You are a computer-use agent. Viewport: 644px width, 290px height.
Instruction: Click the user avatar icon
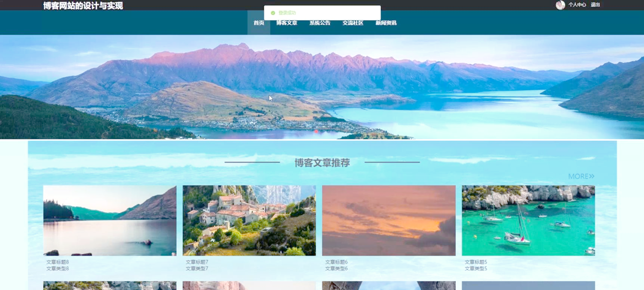(x=560, y=5)
